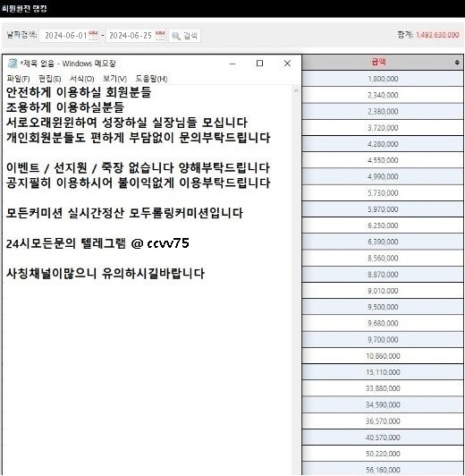This screenshot has height=476, width=465.
Task: Select the 8,560,000 amount cell
Action: 383,259
